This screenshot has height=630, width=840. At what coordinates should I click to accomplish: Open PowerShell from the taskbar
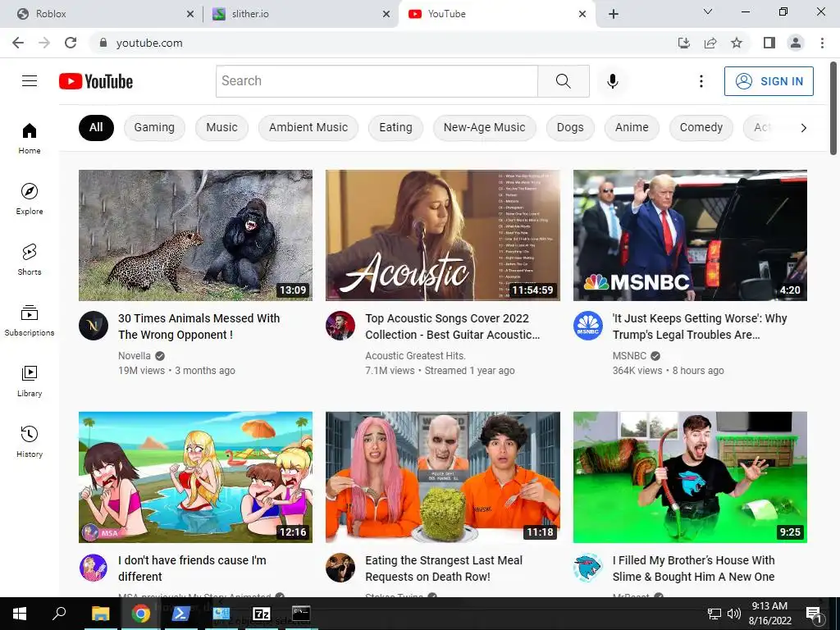pos(180,614)
